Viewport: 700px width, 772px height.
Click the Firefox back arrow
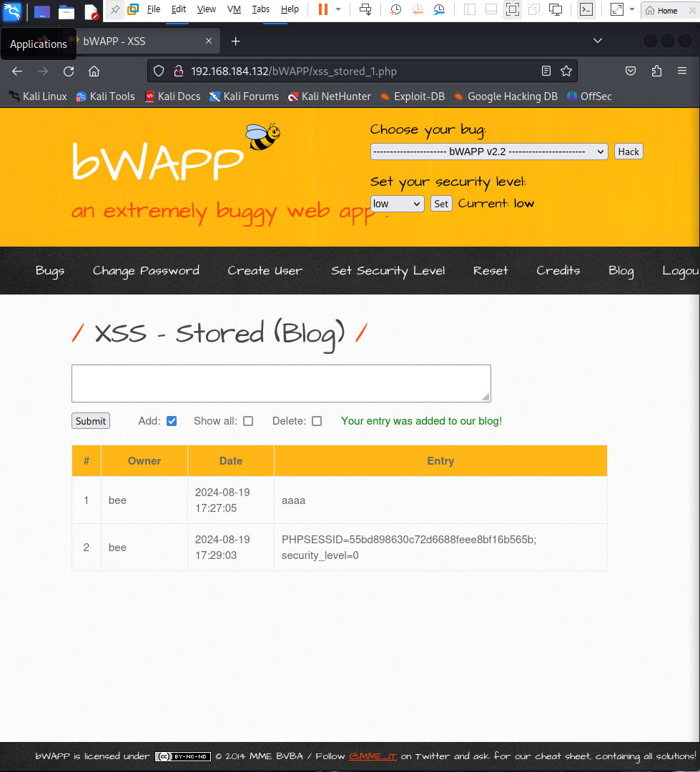point(17,71)
